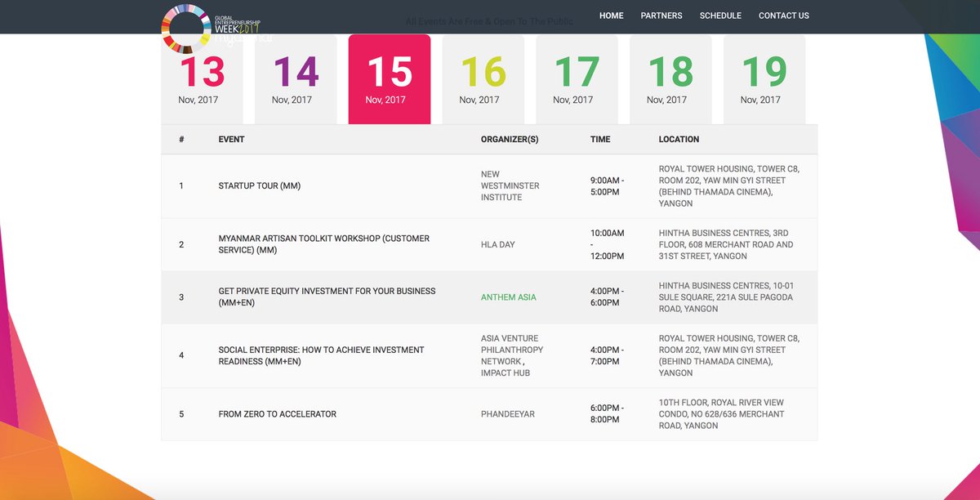The height and width of the screenshot is (500, 980).
Task: Click the 6:00PM - 8:00PM time cell
Action: coord(608,414)
